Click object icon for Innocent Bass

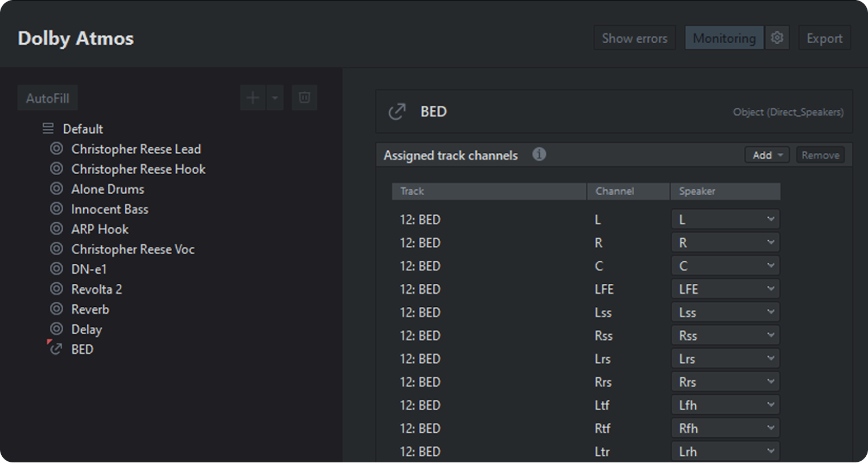pyautogui.click(x=56, y=208)
